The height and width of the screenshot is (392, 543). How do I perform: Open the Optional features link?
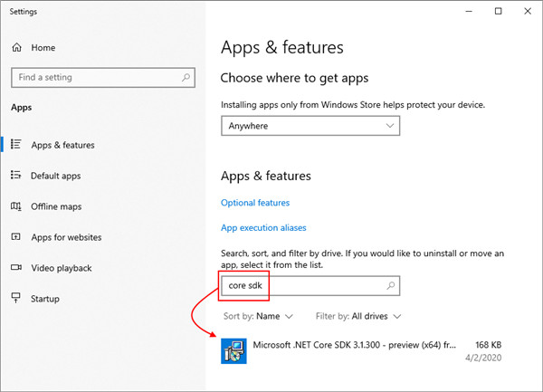255,203
